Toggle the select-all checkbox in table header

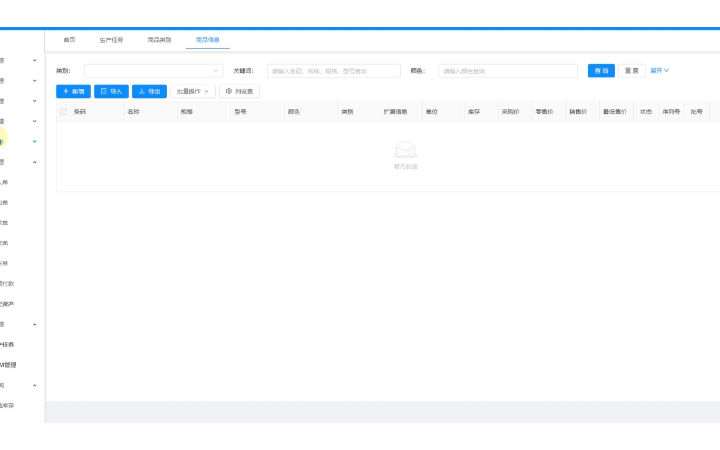[x=63, y=112]
